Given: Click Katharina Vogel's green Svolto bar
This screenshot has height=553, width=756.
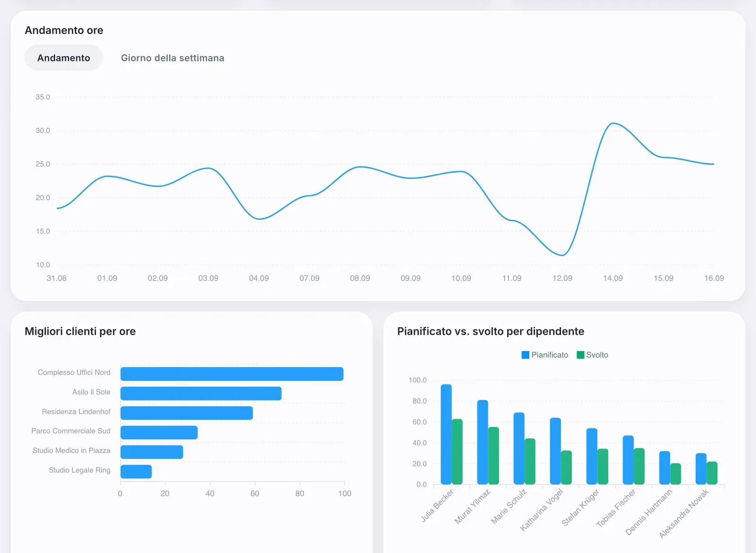Looking at the screenshot, I should coord(566,467).
